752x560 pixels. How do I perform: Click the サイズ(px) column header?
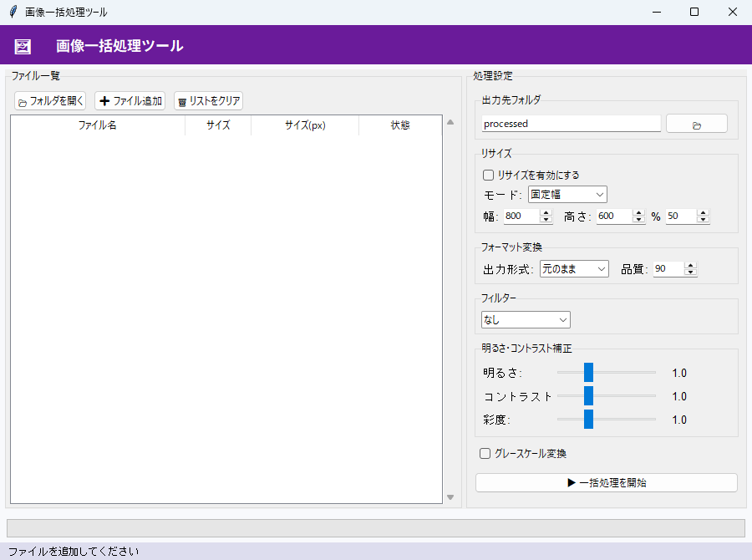click(305, 125)
